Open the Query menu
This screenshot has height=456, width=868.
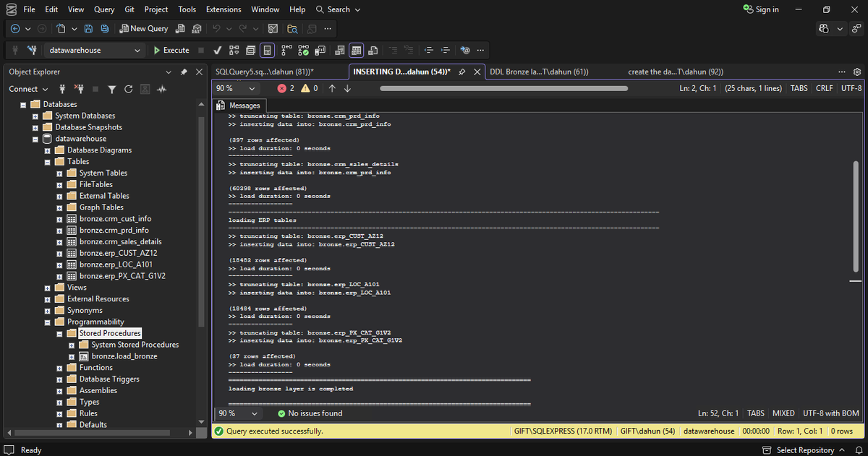[x=104, y=9]
